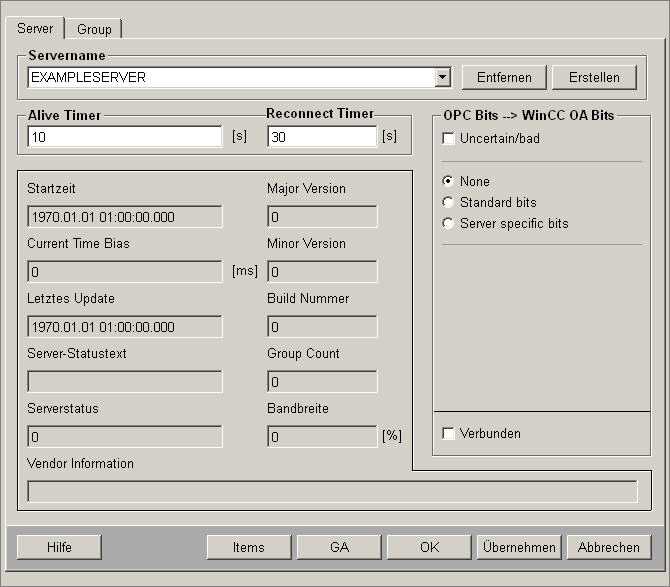This screenshot has width=670, height=587.
Task: Choose the Standard bits radio option
Action: tap(449, 203)
